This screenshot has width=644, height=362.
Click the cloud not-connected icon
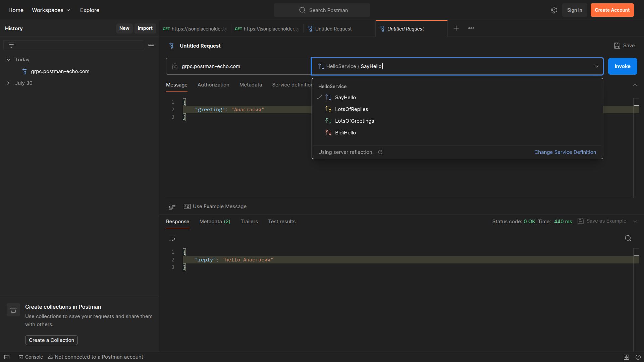pyautogui.click(x=50, y=357)
